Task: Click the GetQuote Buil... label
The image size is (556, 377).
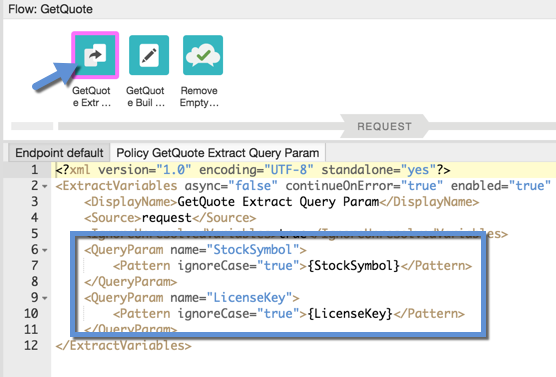Action: click(x=145, y=96)
